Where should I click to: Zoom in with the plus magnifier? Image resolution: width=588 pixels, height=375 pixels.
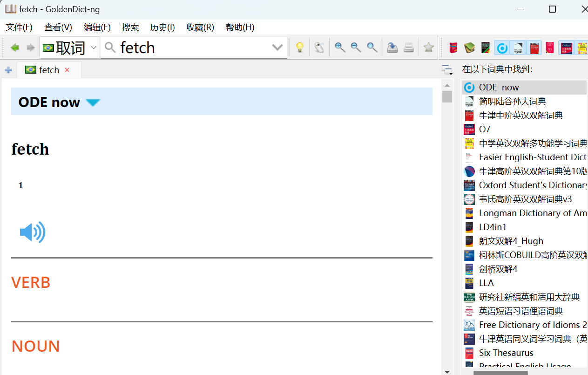340,47
